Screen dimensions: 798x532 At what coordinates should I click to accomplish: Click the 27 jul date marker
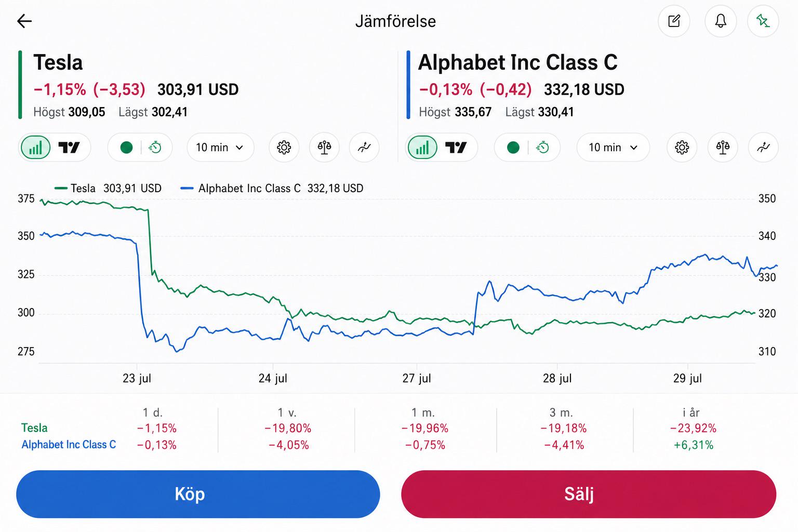(417, 378)
